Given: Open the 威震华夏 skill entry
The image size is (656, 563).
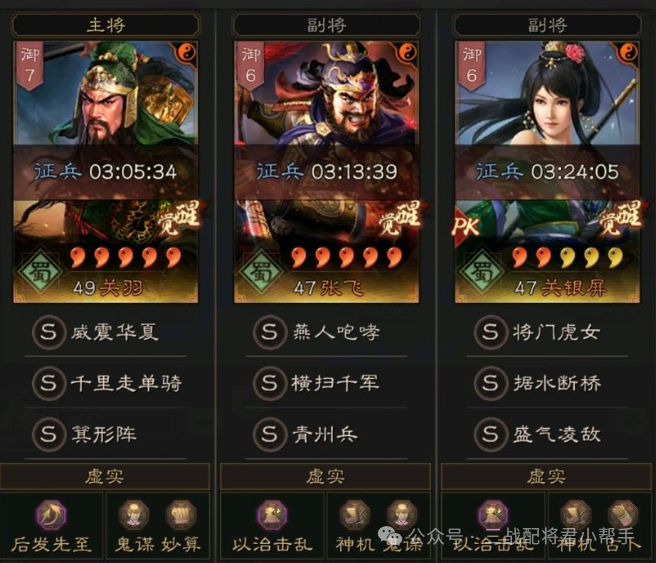Looking at the screenshot, I should pyautogui.click(x=105, y=333).
